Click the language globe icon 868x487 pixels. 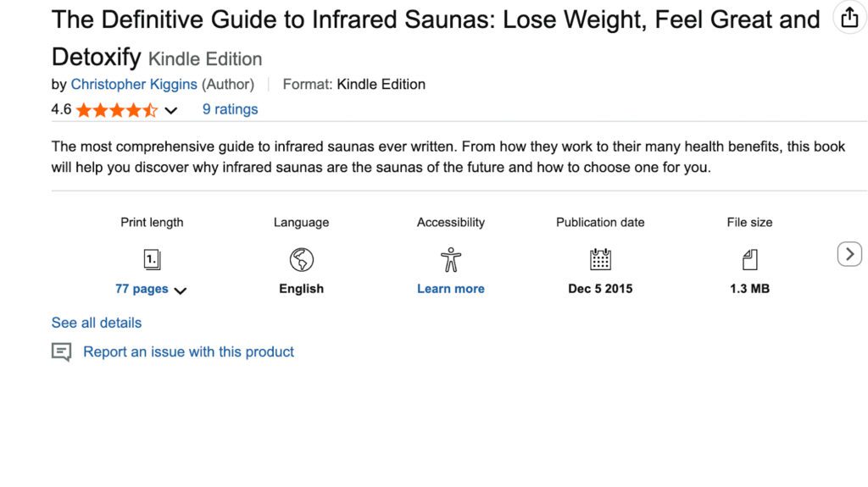coord(301,259)
